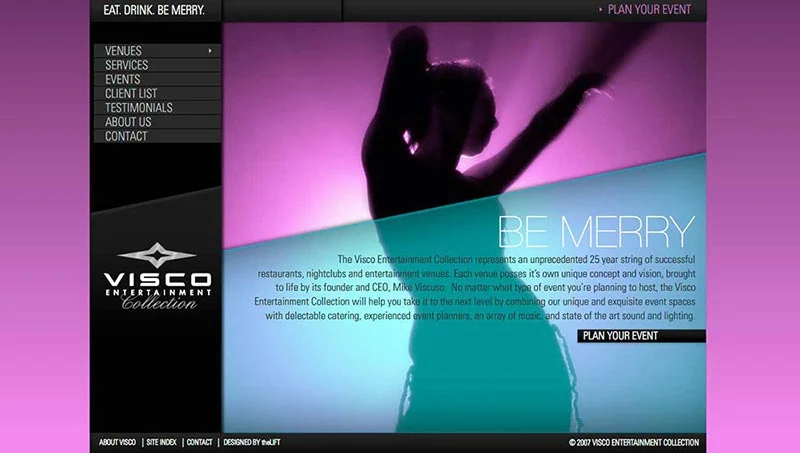Click the Visco description paragraph

click(475, 288)
